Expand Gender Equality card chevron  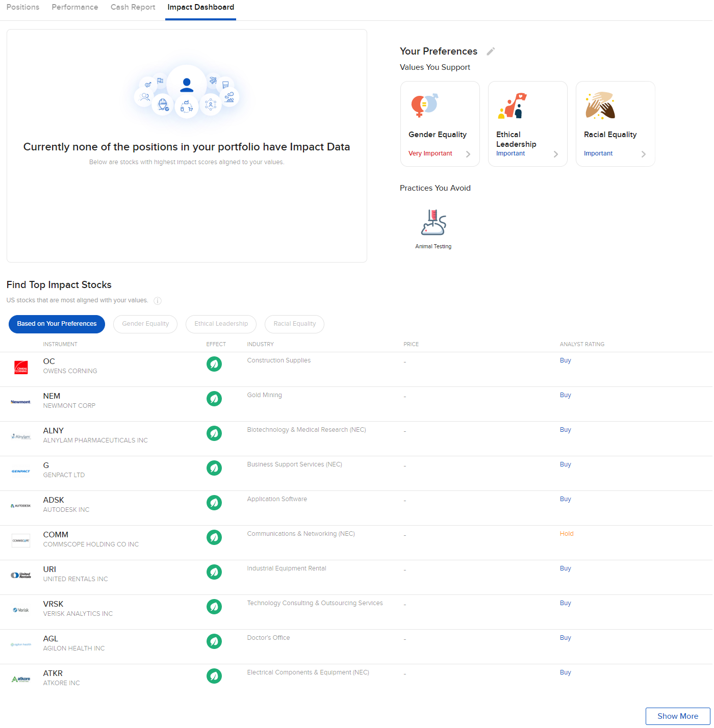[468, 154]
